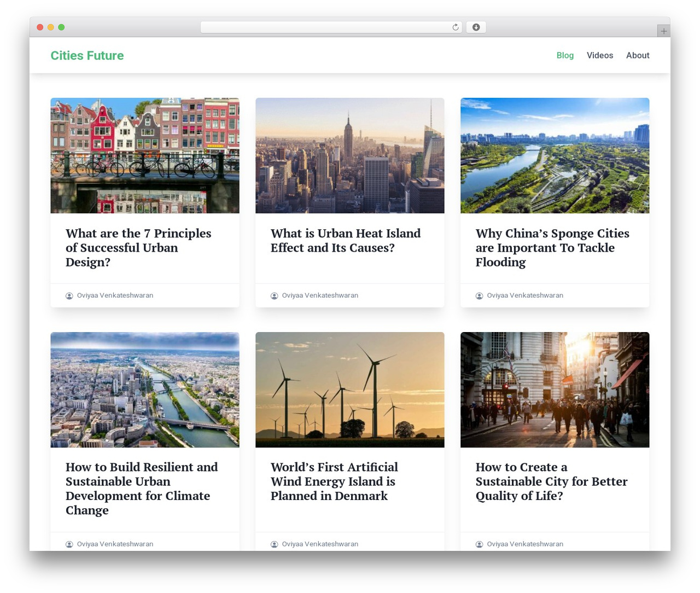Open 'What is Urban Heat Island Effect' article
700x593 pixels.
[346, 241]
